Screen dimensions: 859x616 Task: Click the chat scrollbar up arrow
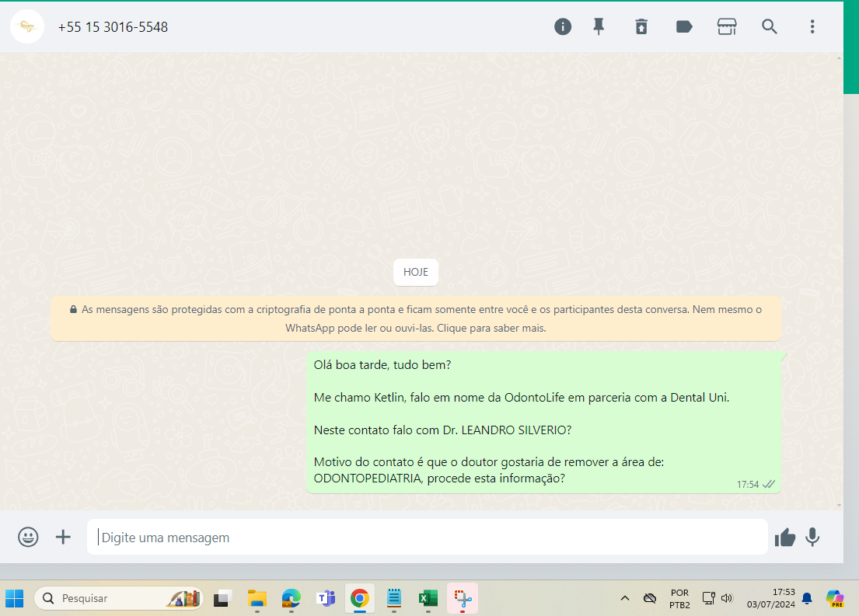click(x=840, y=57)
